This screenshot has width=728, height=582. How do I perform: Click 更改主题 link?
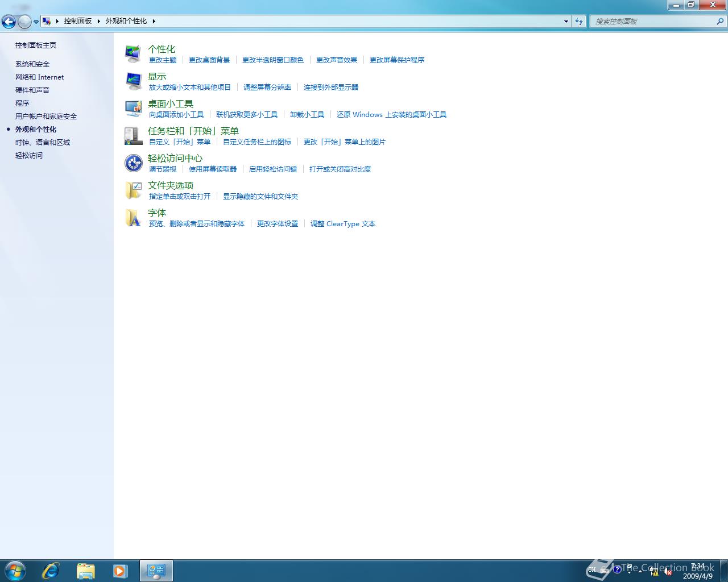point(163,60)
